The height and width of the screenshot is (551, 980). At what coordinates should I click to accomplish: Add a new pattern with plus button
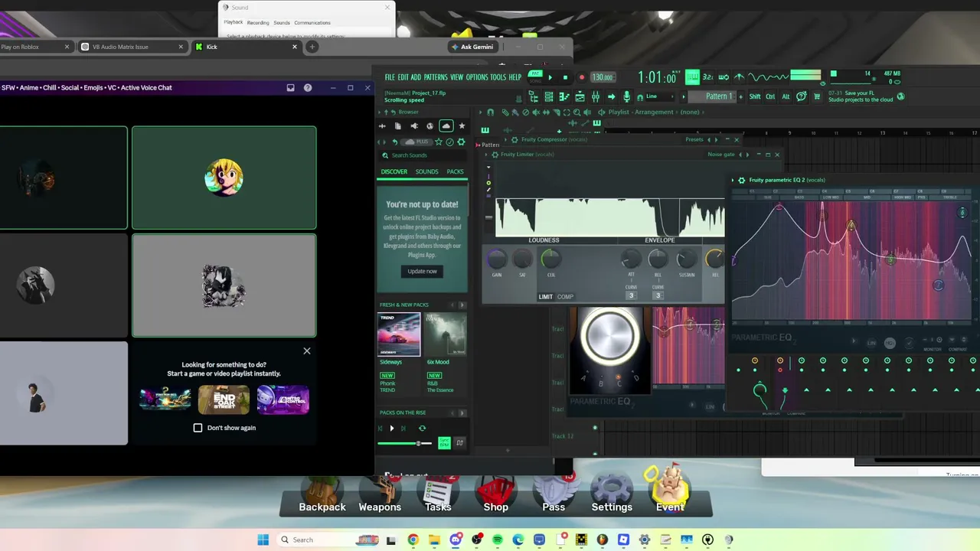(740, 96)
